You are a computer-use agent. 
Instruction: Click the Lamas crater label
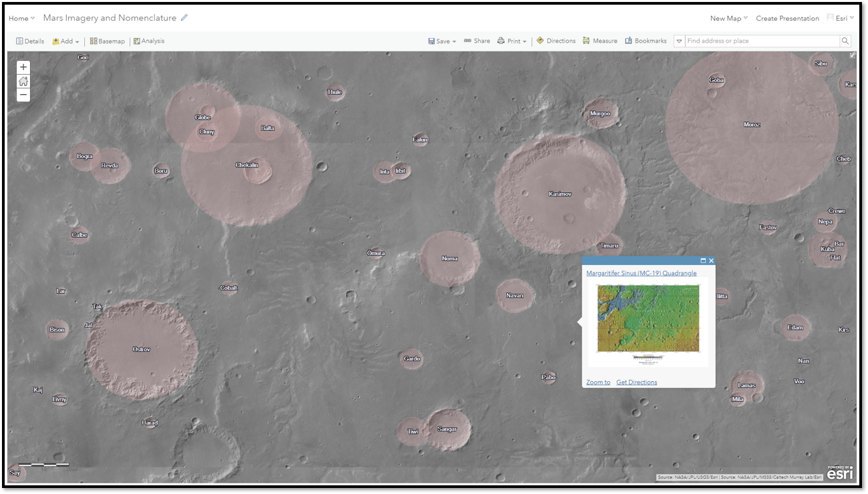(746, 385)
